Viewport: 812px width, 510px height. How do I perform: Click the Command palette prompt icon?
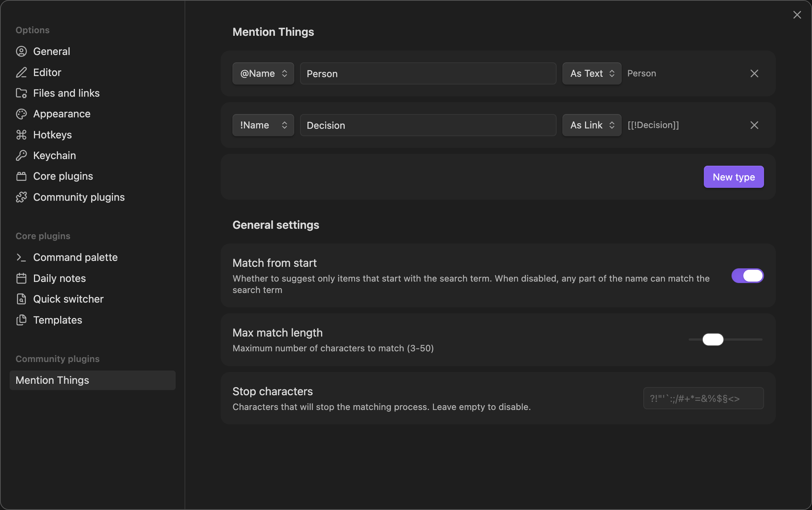point(21,257)
